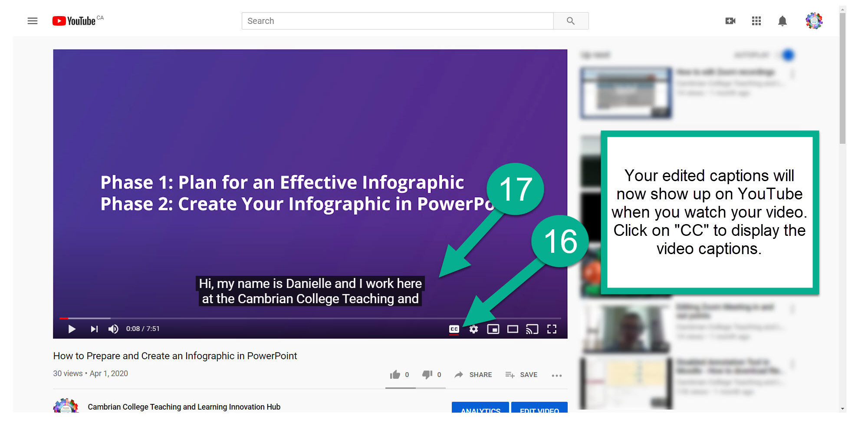Image resolution: width=868 pixels, height=430 pixels.
Task: Seek along the video progress bar
Action: click(x=310, y=318)
